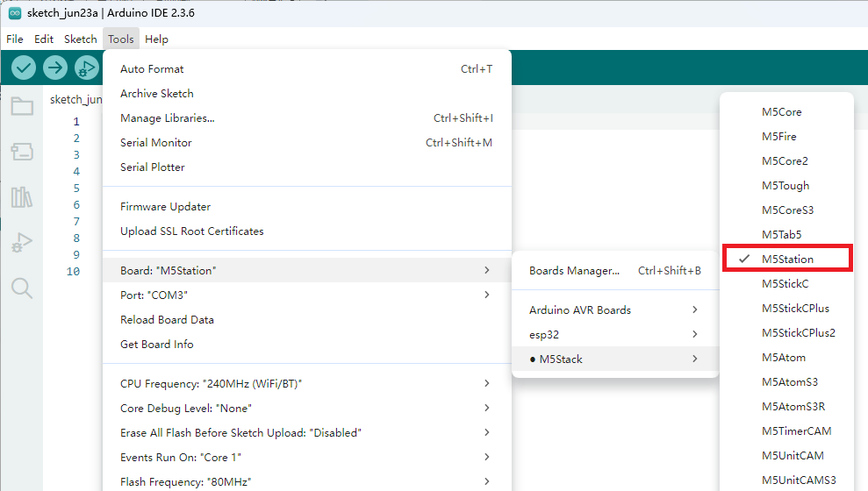The height and width of the screenshot is (491, 868).
Task: Expand Flash Frequency options
Action: click(x=306, y=481)
